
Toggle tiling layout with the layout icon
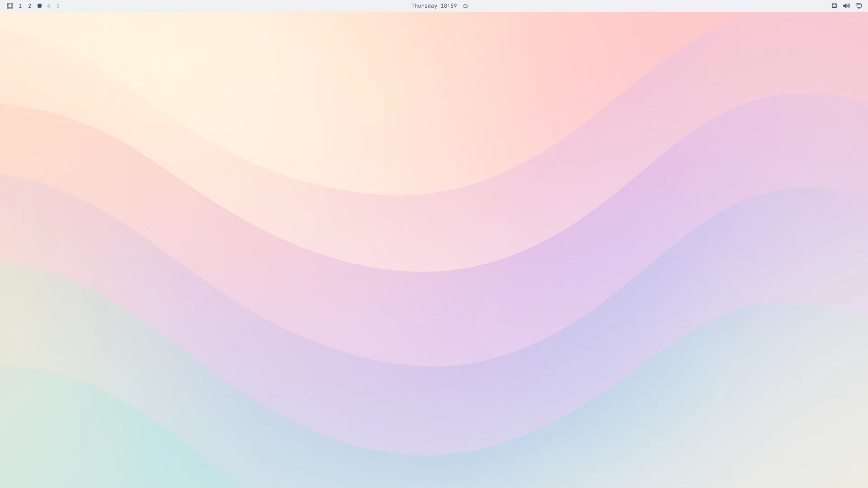click(x=10, y=6)
